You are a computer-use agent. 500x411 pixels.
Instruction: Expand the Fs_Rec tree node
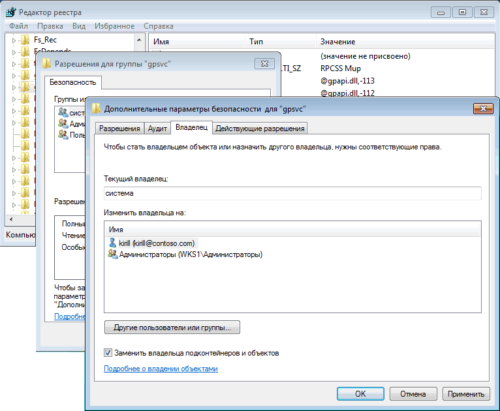click(14, 41)
